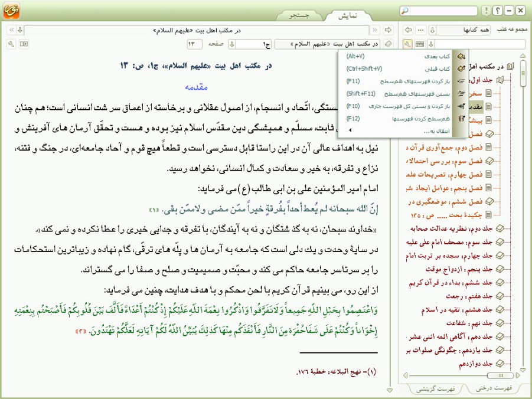This screenshot has width=532, height=399.
Task: Click the close same-level indexes icon
Action: click(461, 94)
